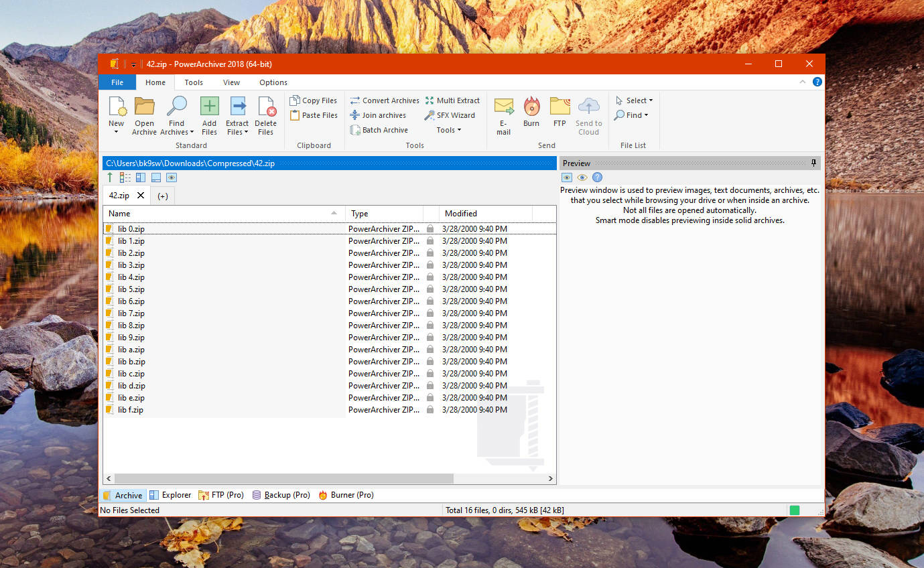This screenshot has width=924, height=568.
Task: Launch Multi Extract tool
Action: click(452, 100)
